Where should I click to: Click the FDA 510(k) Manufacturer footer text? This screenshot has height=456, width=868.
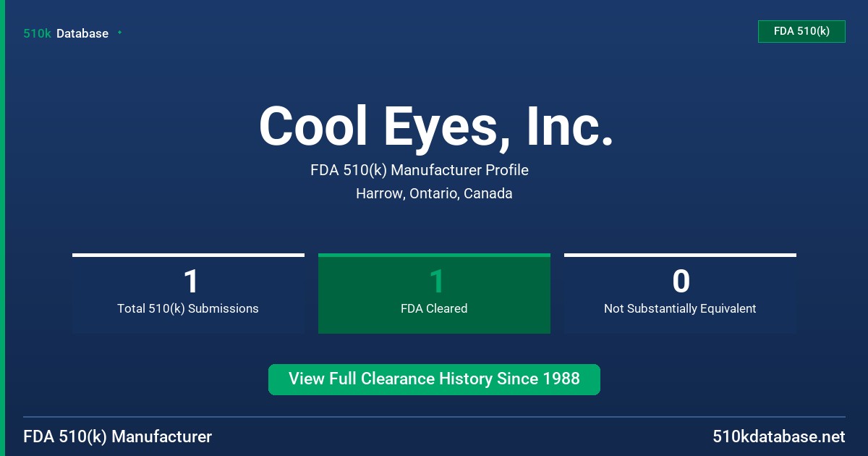pos(118,436)
